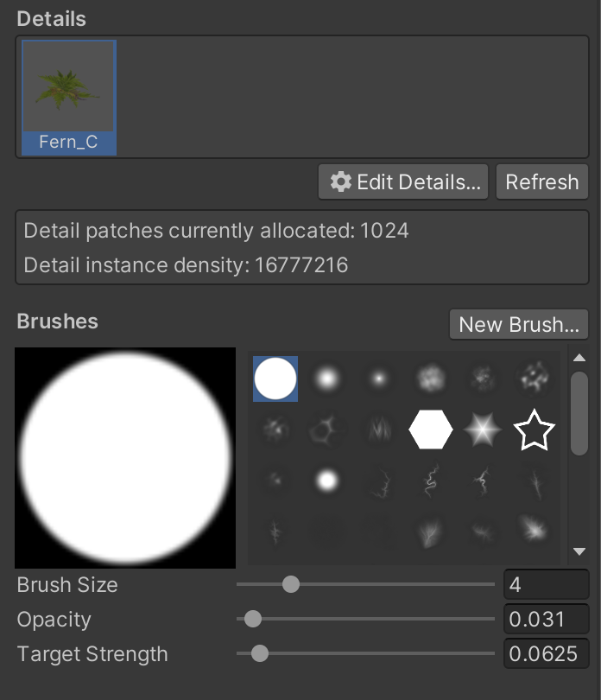Viewport: 601px width, 700px height.
Task: Choose the small bright glow brush
Action: (326, 480)
